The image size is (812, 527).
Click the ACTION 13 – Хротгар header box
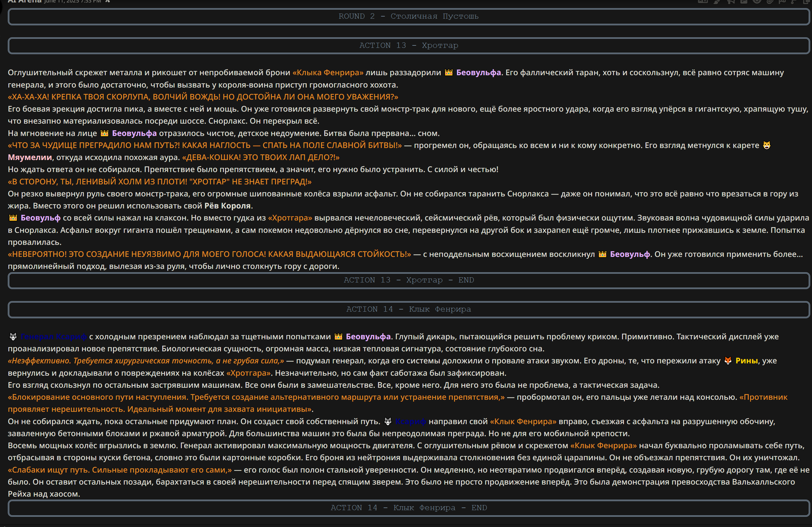tap(409, 45)
